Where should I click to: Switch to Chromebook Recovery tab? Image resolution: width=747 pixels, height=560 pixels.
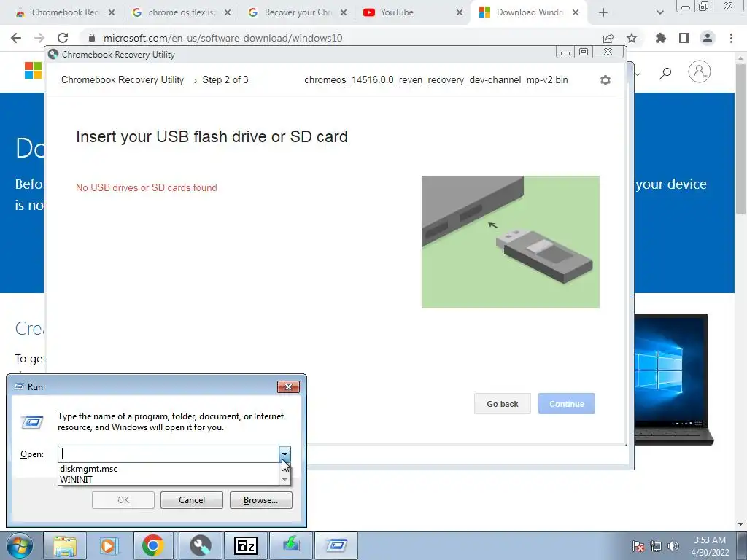[65, 12]
